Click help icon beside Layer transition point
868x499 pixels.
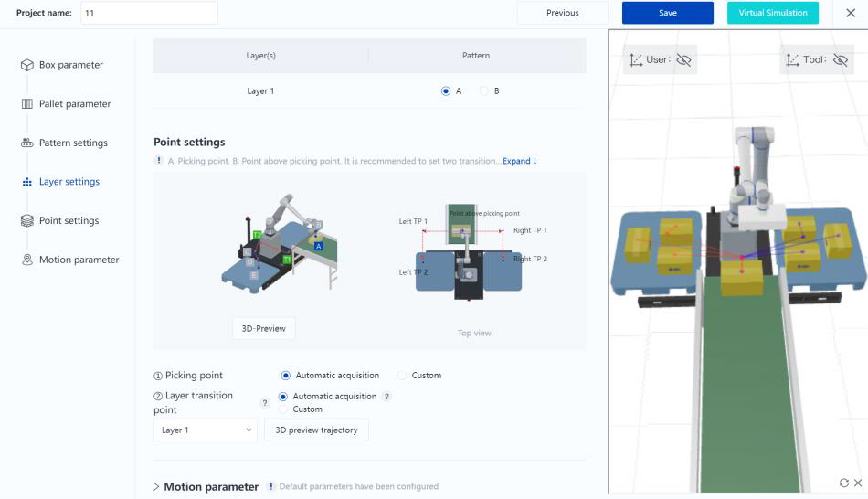(x=265, y=402)
